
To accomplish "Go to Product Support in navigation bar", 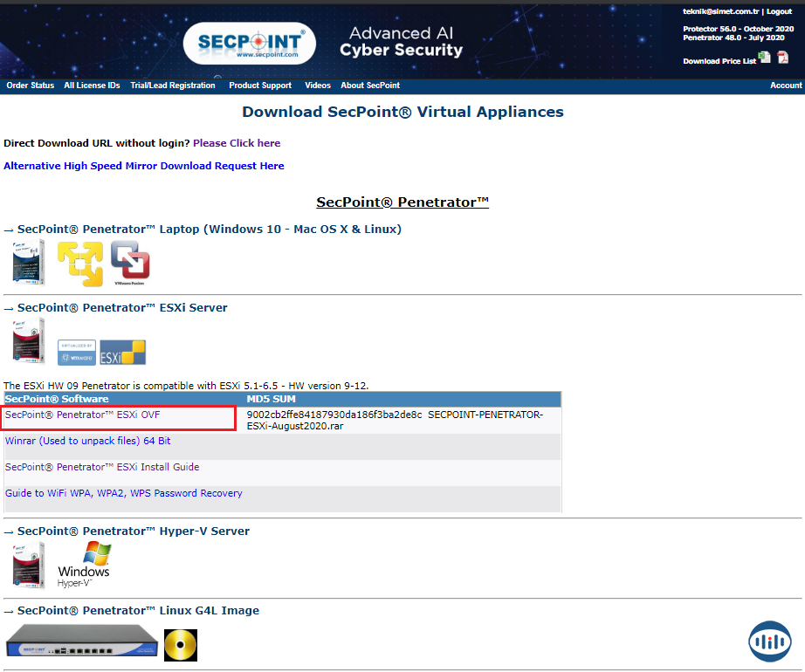I will coord(260,86).
